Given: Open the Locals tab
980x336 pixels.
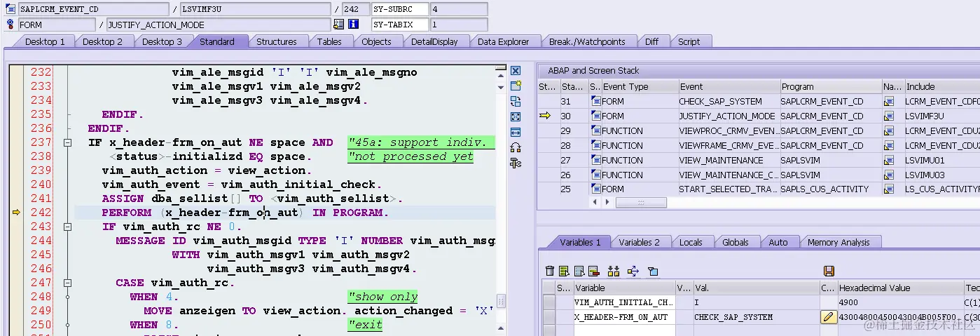Looking at the screenshot, I should [691, 242].
